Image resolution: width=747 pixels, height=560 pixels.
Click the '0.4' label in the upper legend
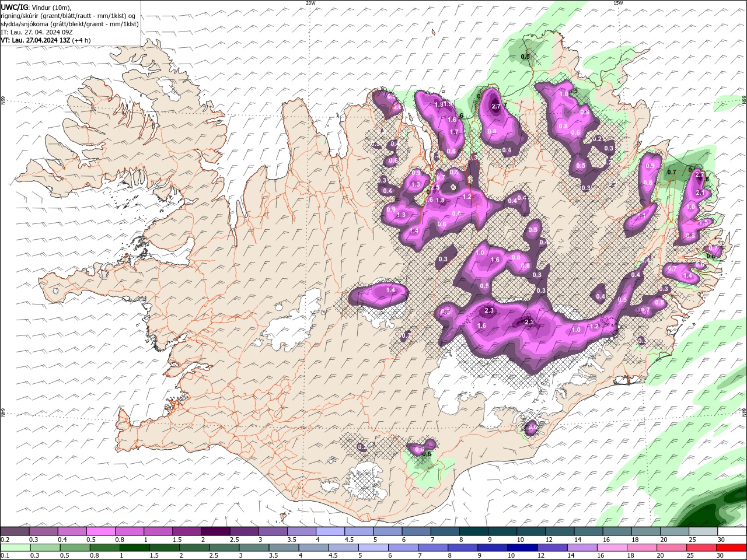point(62,540)
